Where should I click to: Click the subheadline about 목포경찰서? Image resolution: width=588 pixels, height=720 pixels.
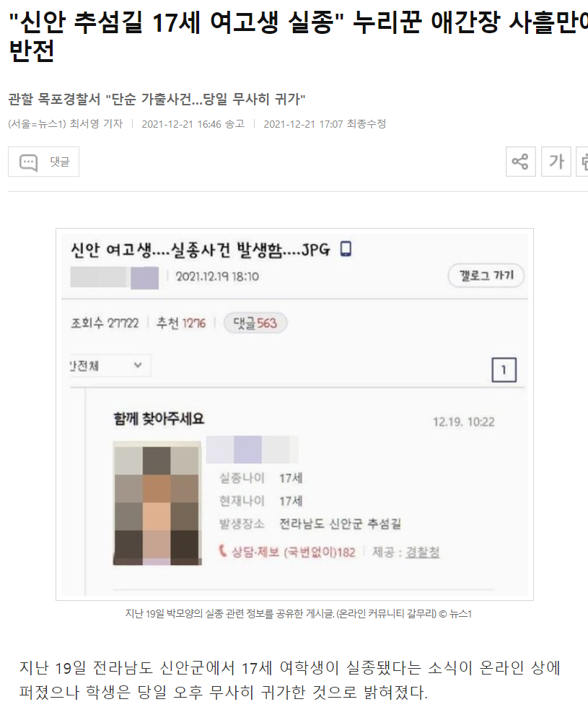tap(157, 99)
